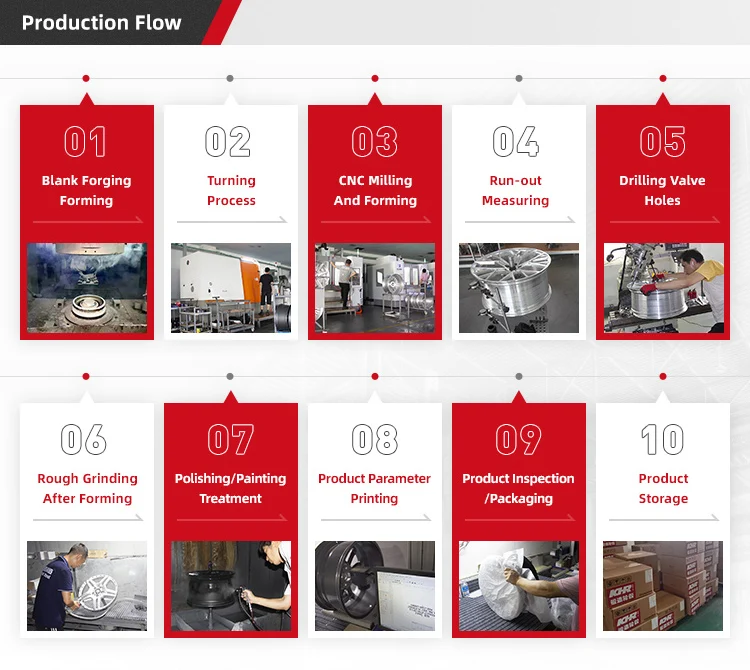750x670 pixels.
Task: Click the Production Flow heading
Action: (x=101, y=23)
